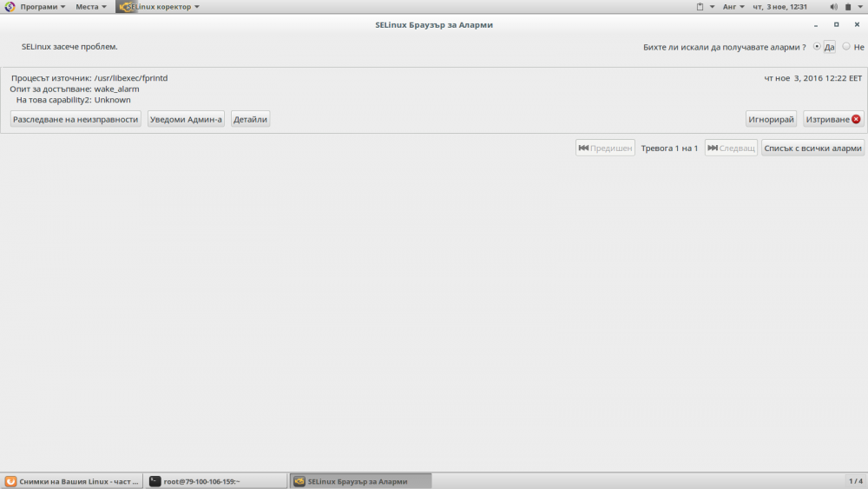Click the SELinux засече проблем message

[69, 47]
